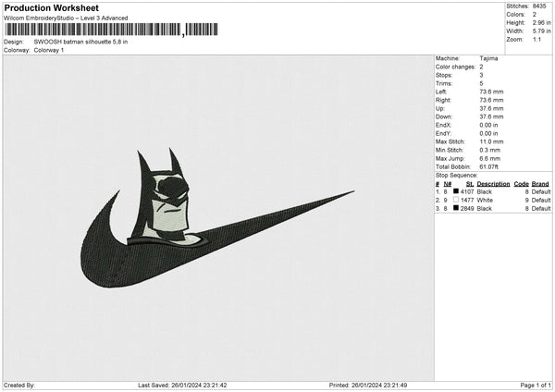Click the Stitches value 8435
555x392 pixels.
click(539, 6)
